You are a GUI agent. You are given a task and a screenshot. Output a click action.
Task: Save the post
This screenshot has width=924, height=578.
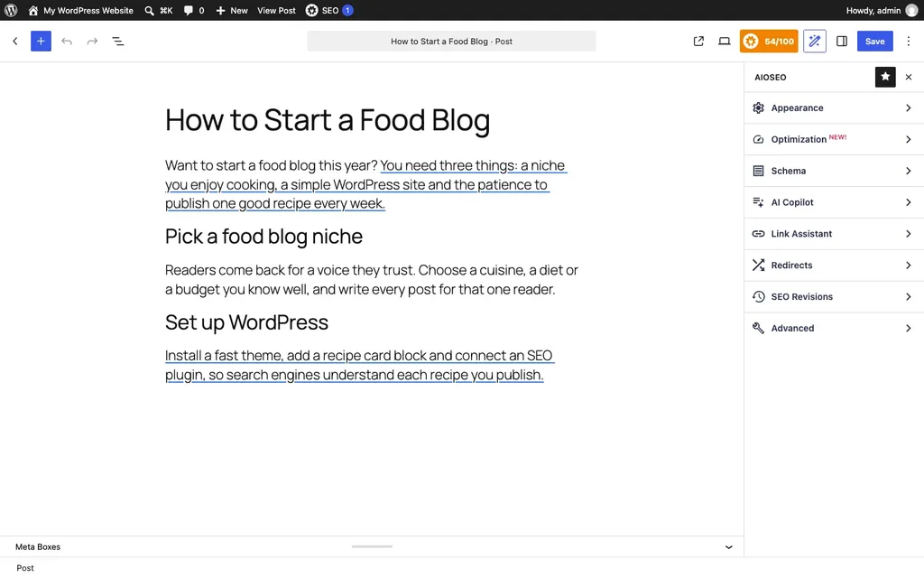click(874, 42)
